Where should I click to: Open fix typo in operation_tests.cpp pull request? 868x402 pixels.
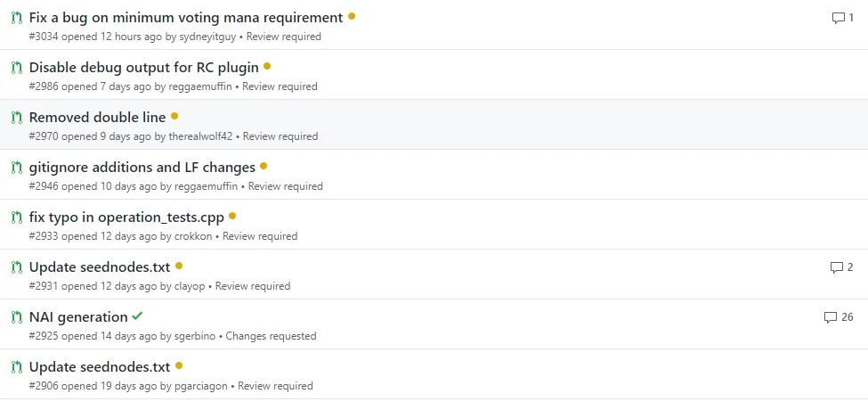pyautogui.click(x=126, y=217)
